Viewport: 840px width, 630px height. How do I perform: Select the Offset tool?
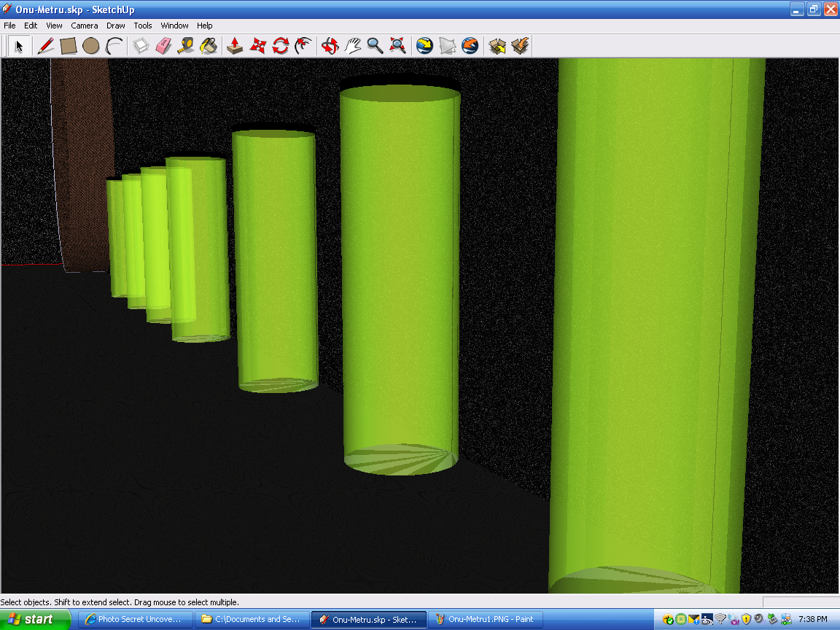pyautogui.click(x=303, y=46)
